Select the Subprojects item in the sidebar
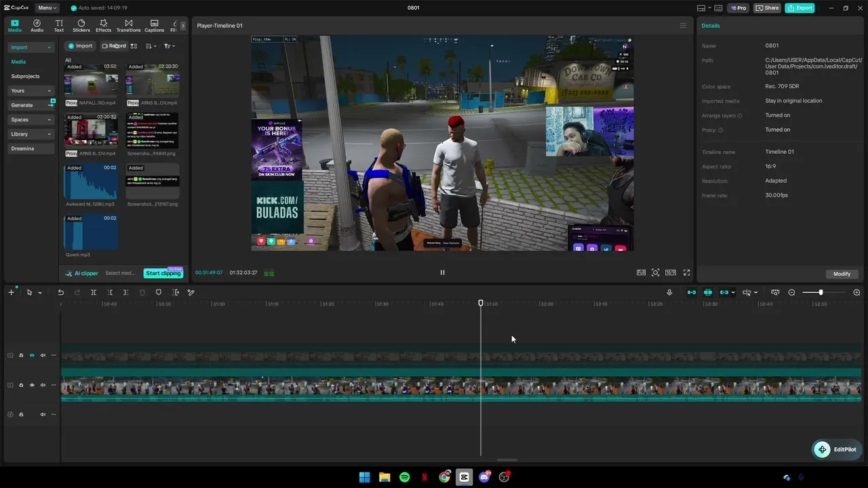The width and height of the screenshot is (868, 488). point(25,77)
